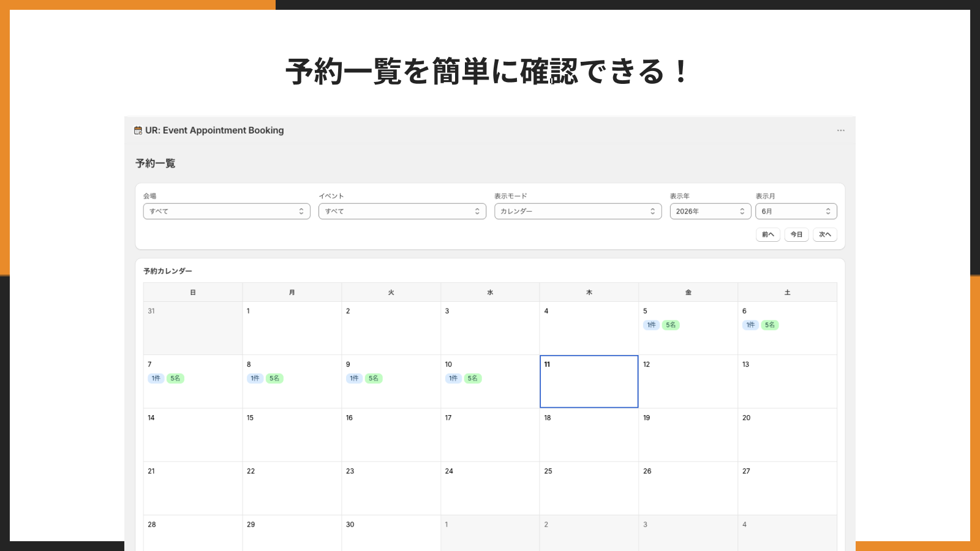Click the 次へ button

825,234
